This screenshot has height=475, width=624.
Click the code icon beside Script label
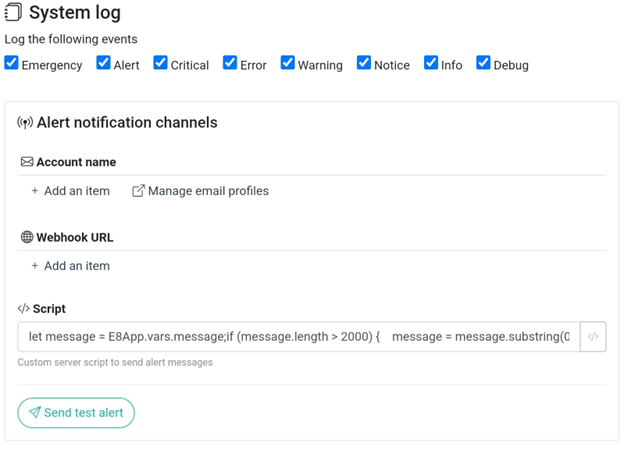click(24, 310)
